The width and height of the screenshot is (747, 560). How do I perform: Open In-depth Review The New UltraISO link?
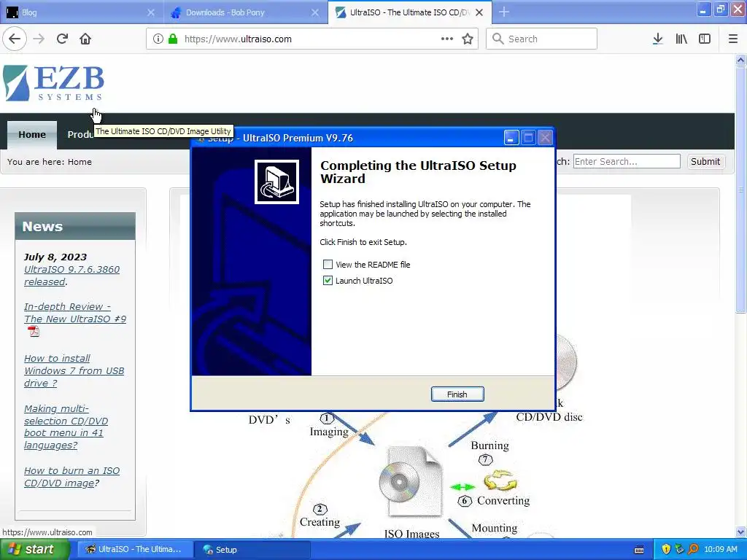(x=75, y=313)
